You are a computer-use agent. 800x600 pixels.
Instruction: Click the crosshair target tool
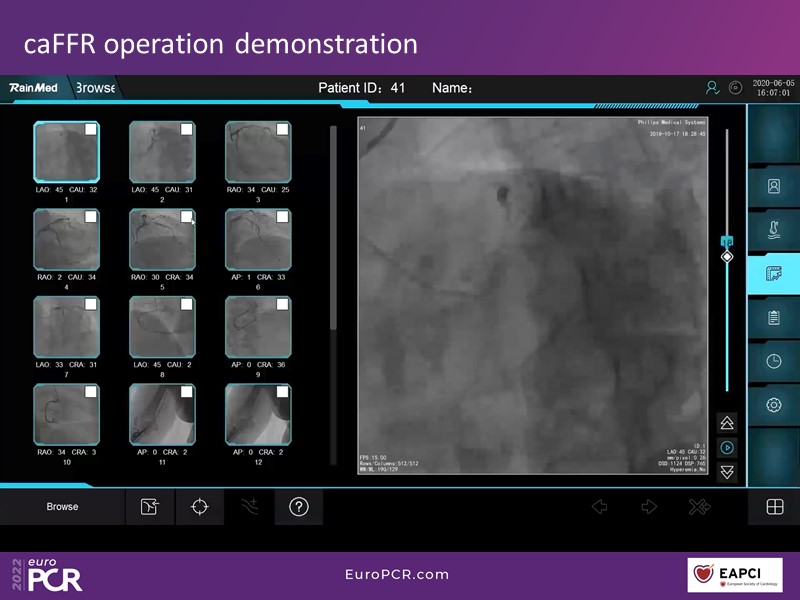199,507
